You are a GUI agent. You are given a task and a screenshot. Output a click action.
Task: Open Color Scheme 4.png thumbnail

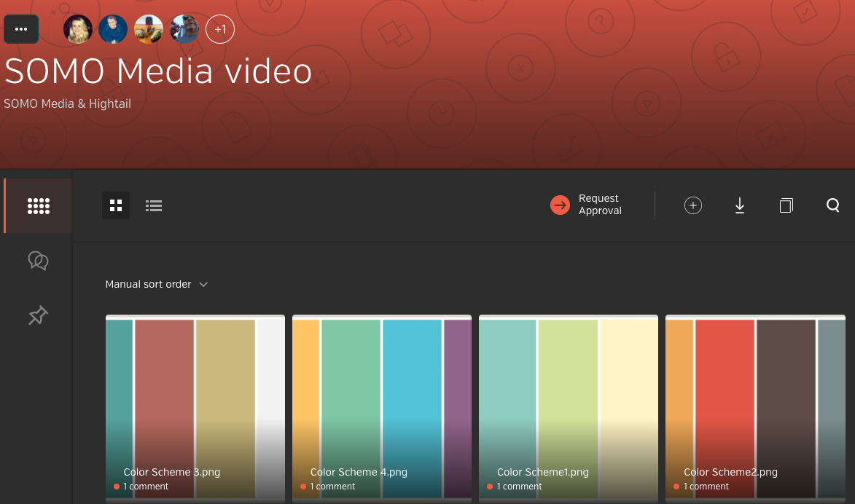(x=382, y=409)
